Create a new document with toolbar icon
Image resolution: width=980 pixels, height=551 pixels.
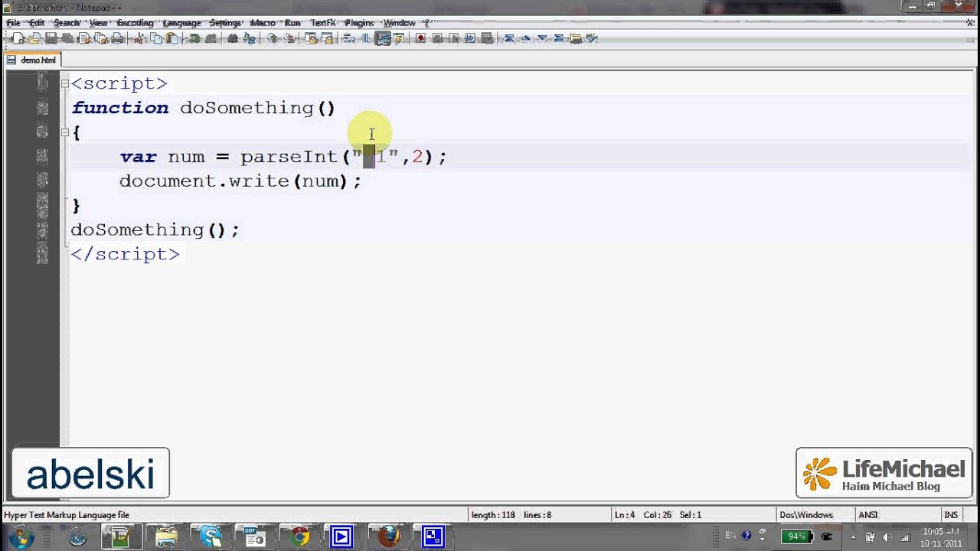pos(18,38)
